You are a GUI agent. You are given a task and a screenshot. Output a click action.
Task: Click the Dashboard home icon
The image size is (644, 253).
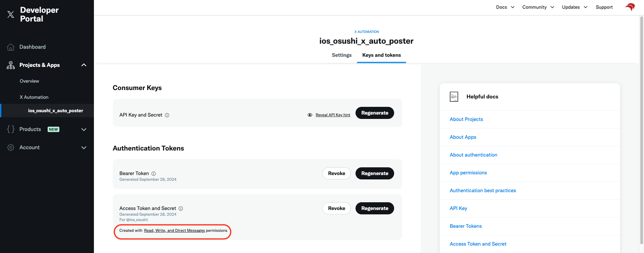pos(11,47)
